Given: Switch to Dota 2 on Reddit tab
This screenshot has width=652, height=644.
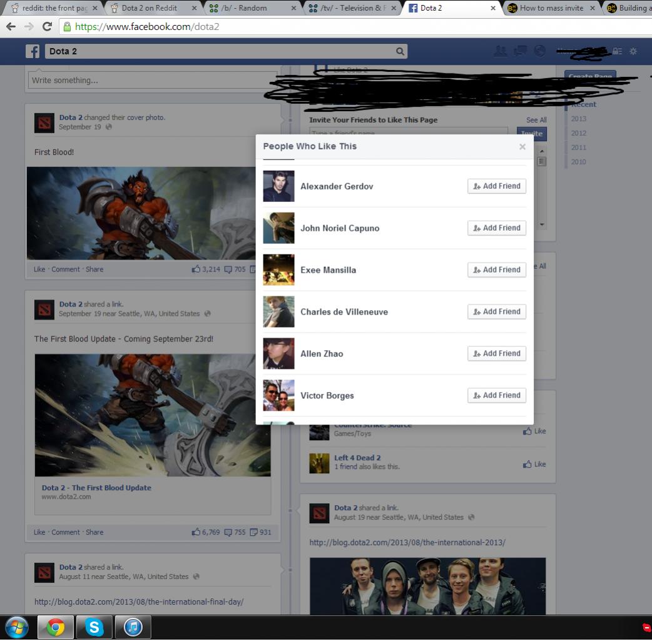Looking at the screenshot, I should coord(154,8).
